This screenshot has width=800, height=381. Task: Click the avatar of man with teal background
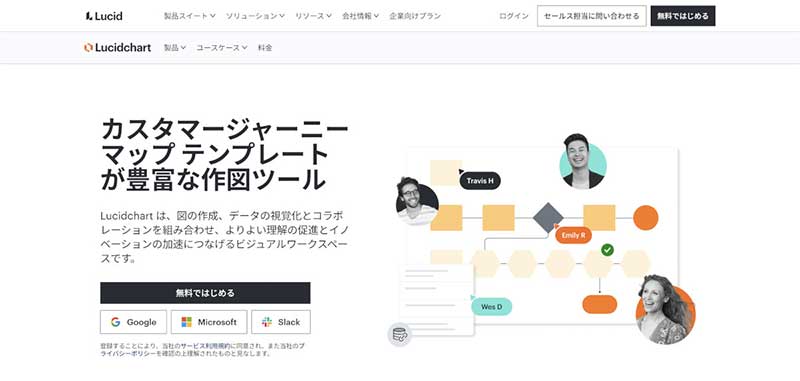click(x=583, y=161)
